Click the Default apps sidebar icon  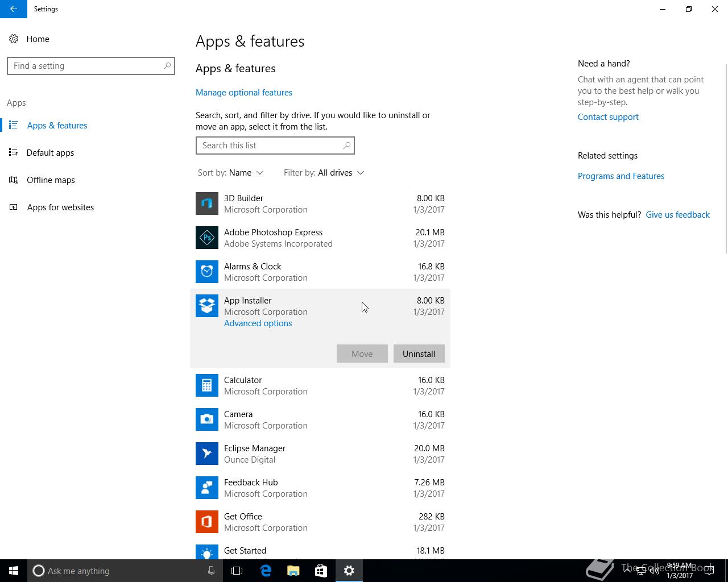14,152
